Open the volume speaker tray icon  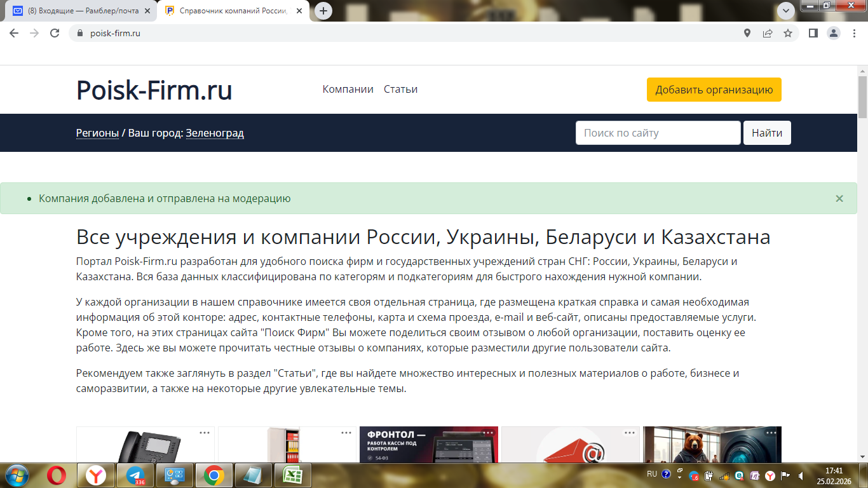pos(801,475)
